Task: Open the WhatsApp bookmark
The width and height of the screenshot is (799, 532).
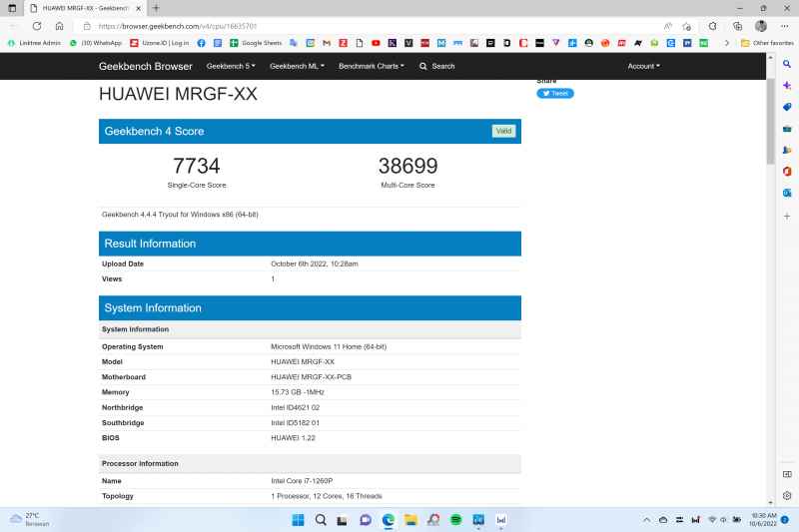Action: tap(96, 43)
